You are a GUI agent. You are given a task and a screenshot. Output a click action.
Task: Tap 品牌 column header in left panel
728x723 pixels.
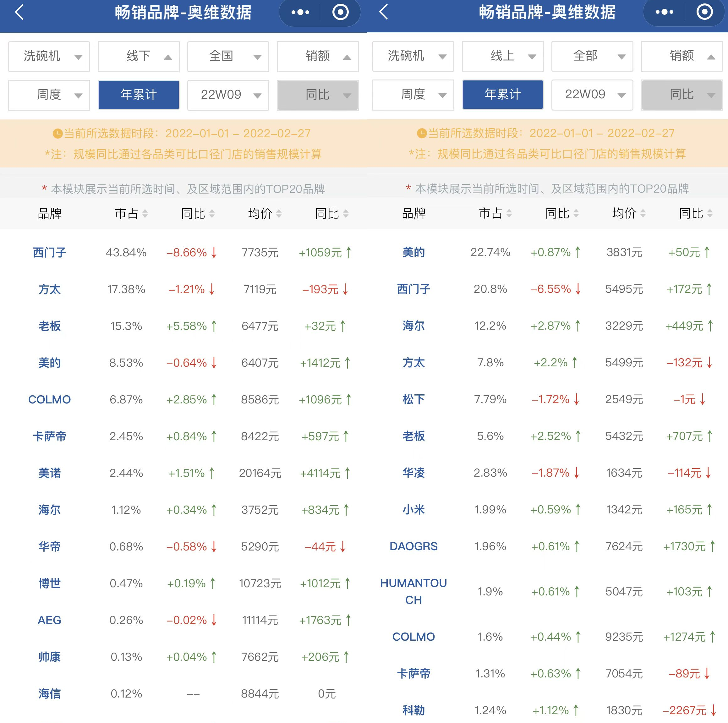coord(49,214)
